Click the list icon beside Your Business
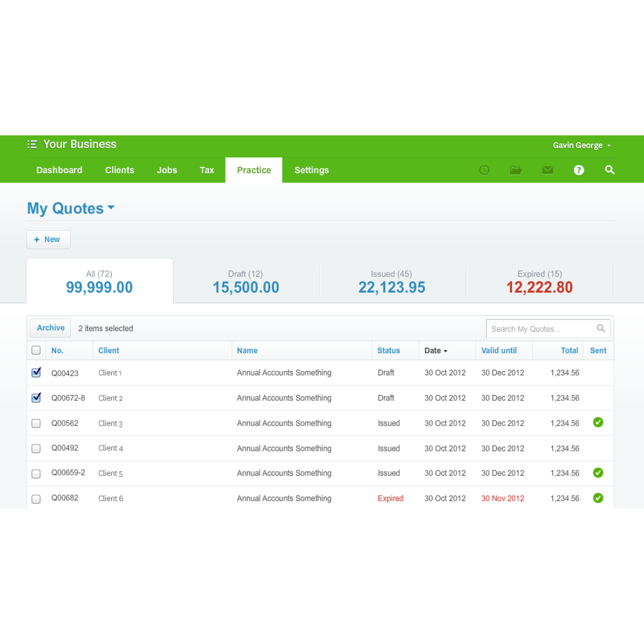This screenshot has width=644, height=644. [32, 144]
